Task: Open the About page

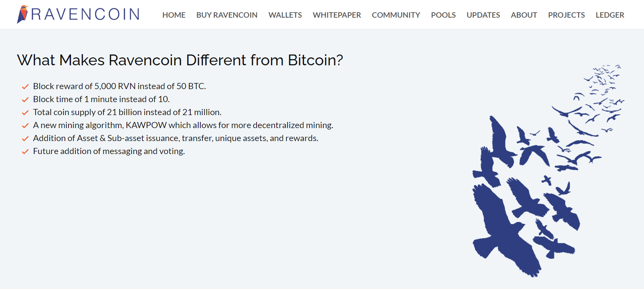Action: tap(524, 15)
